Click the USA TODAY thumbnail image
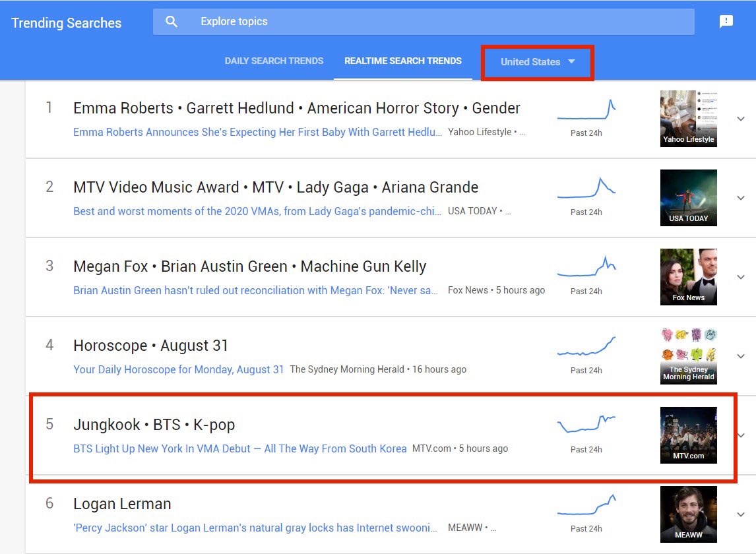The image size is (756, 554). click(689, 198)
